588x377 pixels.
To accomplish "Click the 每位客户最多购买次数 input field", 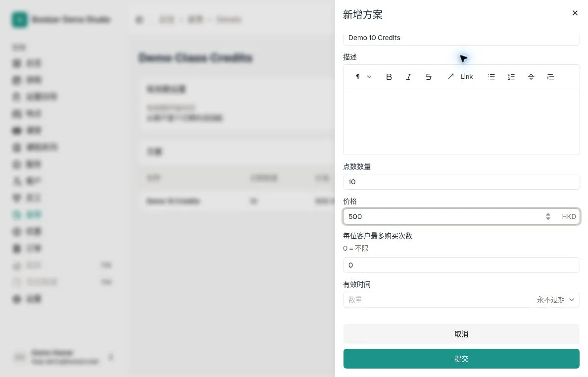I will tap(461, 265).
